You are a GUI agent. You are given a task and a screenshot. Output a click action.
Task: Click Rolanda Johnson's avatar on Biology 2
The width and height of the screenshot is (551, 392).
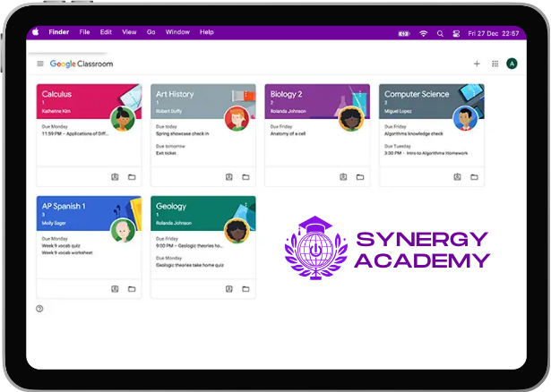click(x=351, y=119)
